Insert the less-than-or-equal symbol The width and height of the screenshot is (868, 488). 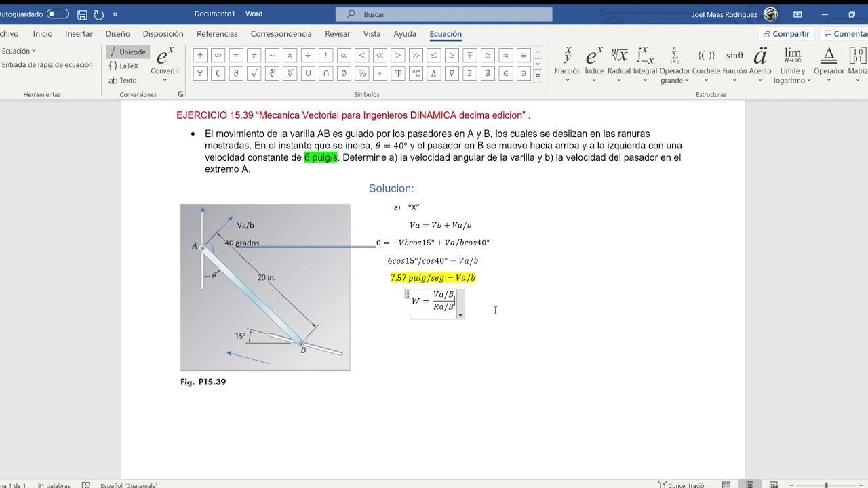[x=434, y=56]
